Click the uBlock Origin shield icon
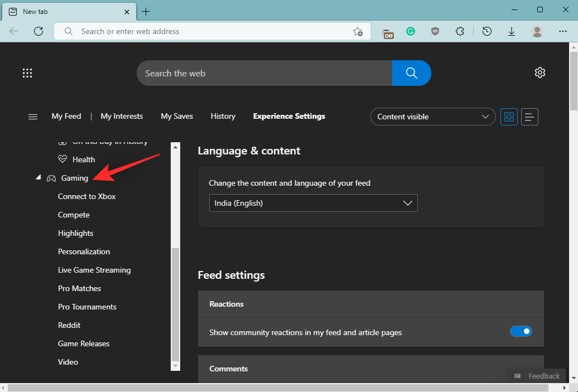This screenshot has width=578, height=392. click(x=435, y=31)
